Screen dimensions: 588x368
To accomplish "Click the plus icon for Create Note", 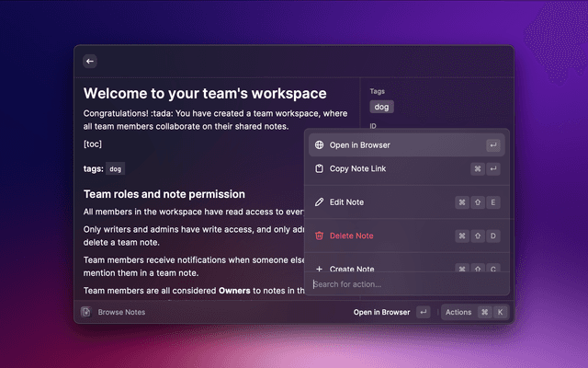I will pos(319,269).
